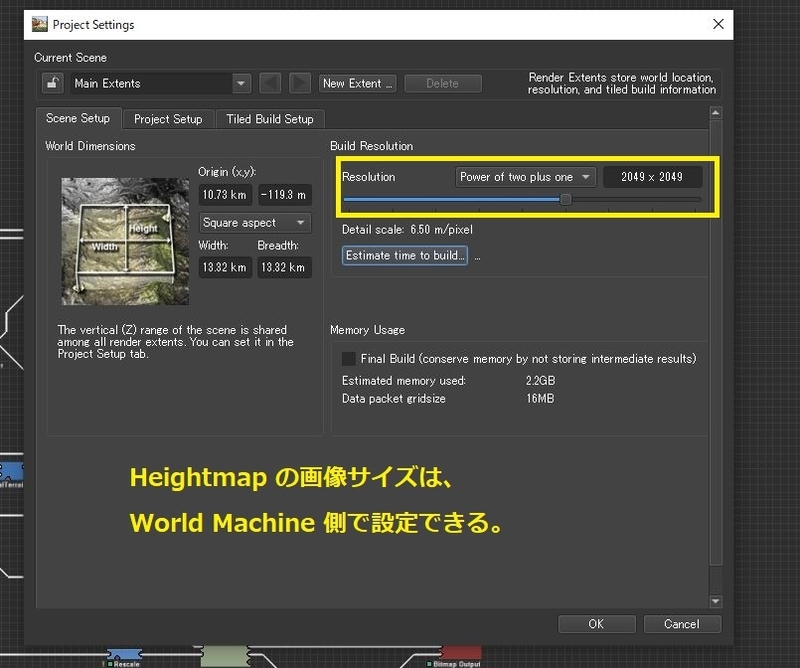Click the Cancel button
800x668 pixels.
point(682,624)
